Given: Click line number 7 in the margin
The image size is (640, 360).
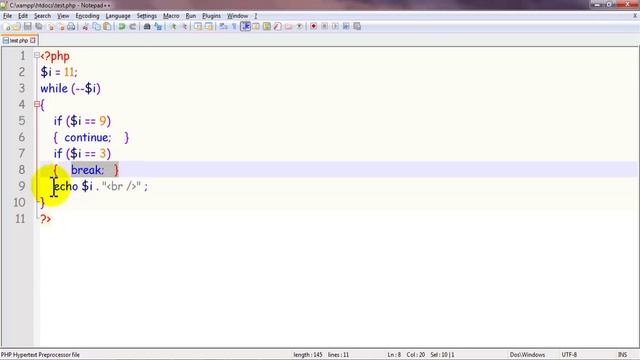Looking at the screenshot, I should [x=22, y=153].
